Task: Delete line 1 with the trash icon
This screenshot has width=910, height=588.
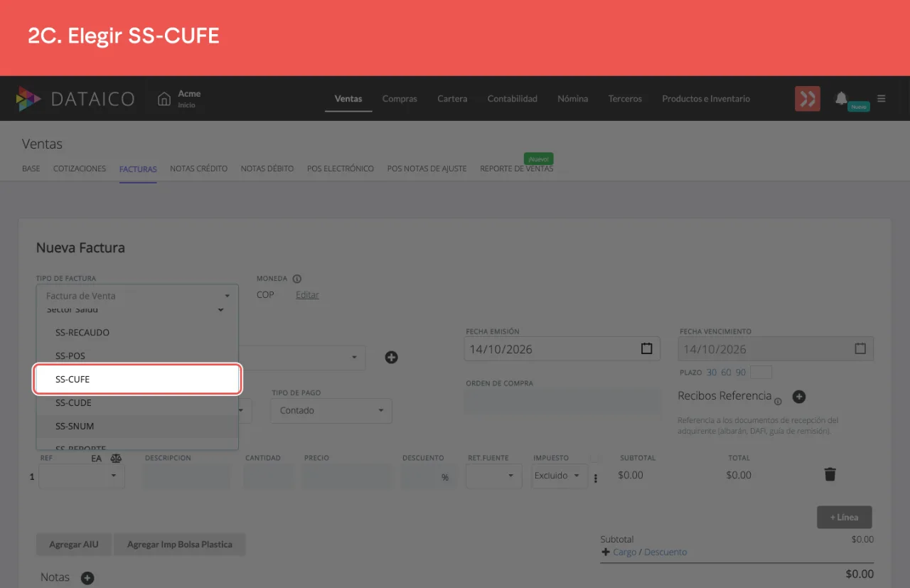Action: (x=830, y=474)
